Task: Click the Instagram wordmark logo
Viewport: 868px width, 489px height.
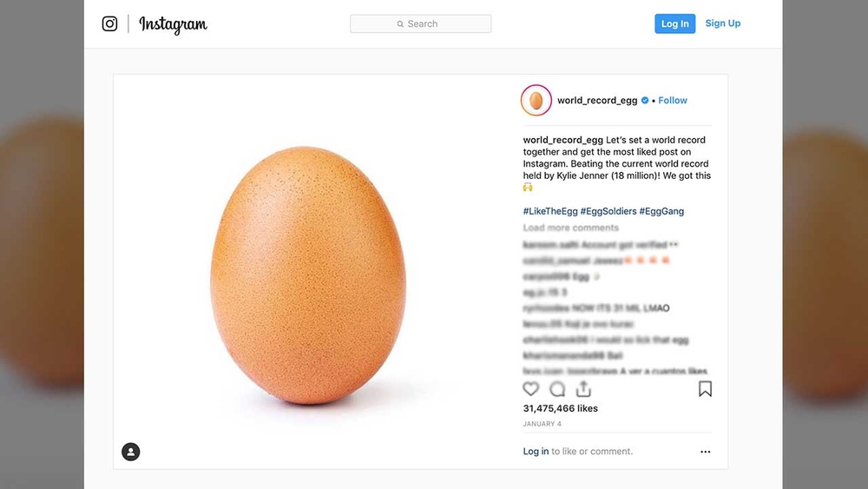Action: (x=173, y=24)
